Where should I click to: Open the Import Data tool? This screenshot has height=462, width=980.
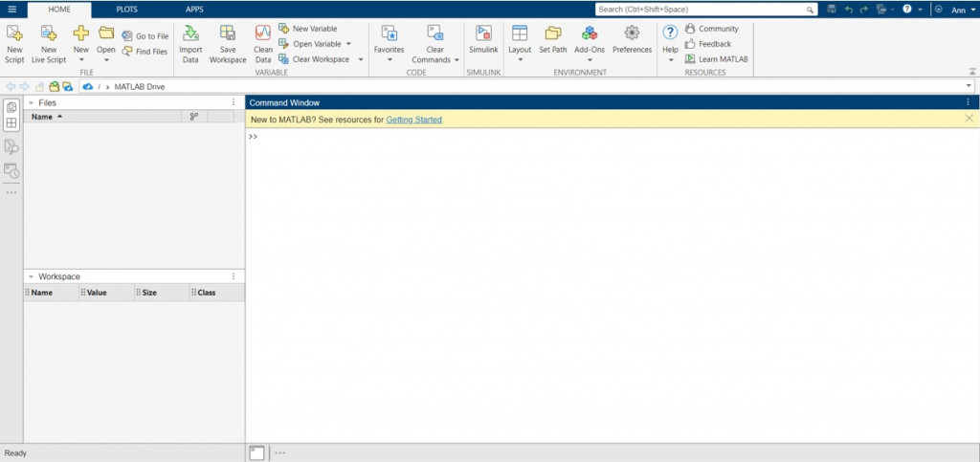pos(190,44)
